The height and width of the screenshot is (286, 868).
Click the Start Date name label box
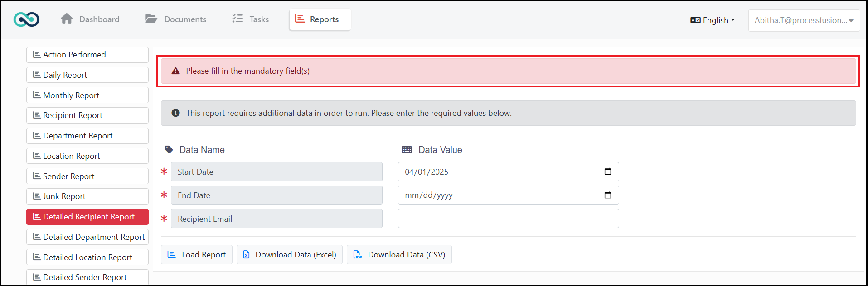click(276, 172)
